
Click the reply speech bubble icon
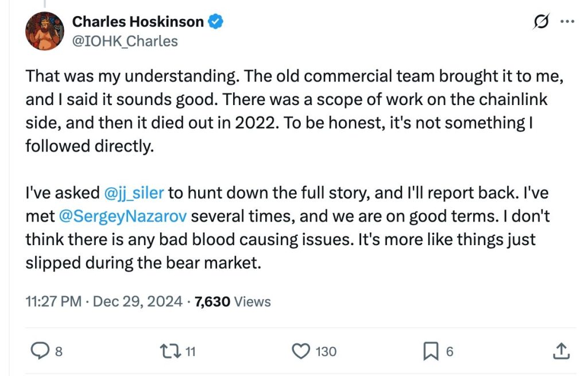tap(38, 351)
